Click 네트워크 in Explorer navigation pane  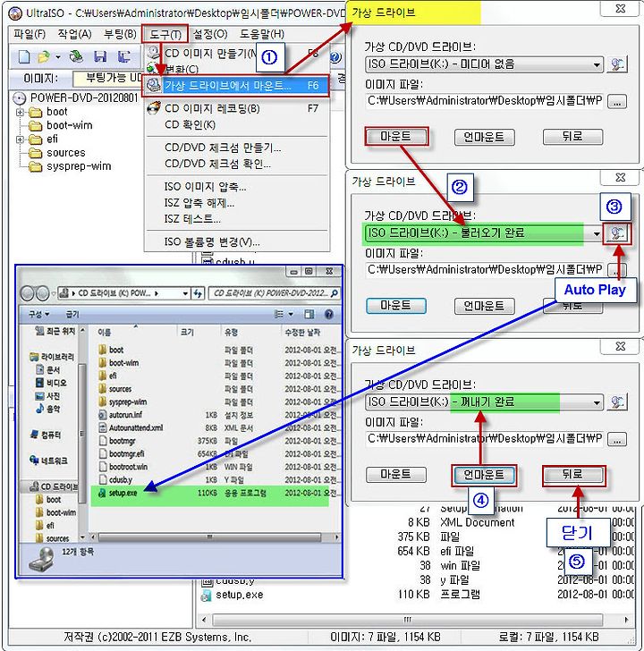pos(48,461)
